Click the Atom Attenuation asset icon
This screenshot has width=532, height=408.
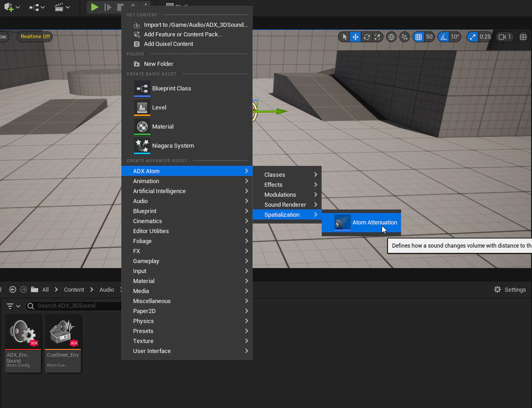(x=343, y=223)
